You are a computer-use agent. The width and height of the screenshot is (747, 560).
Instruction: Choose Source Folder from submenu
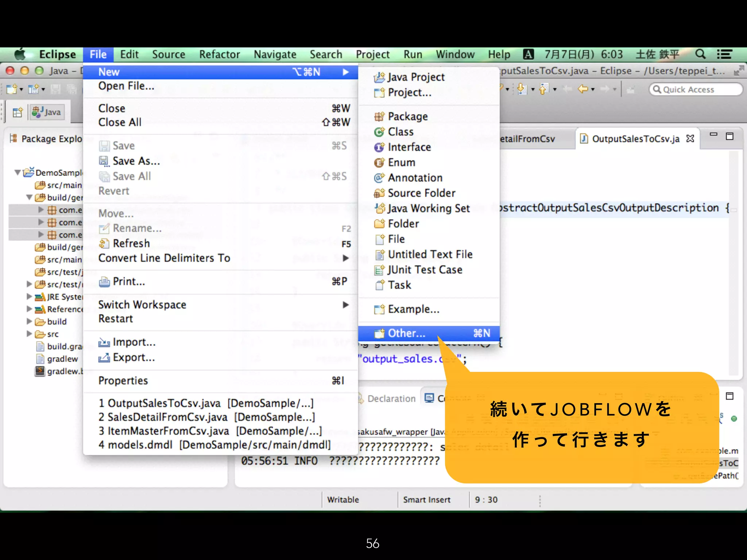point(421,193)
